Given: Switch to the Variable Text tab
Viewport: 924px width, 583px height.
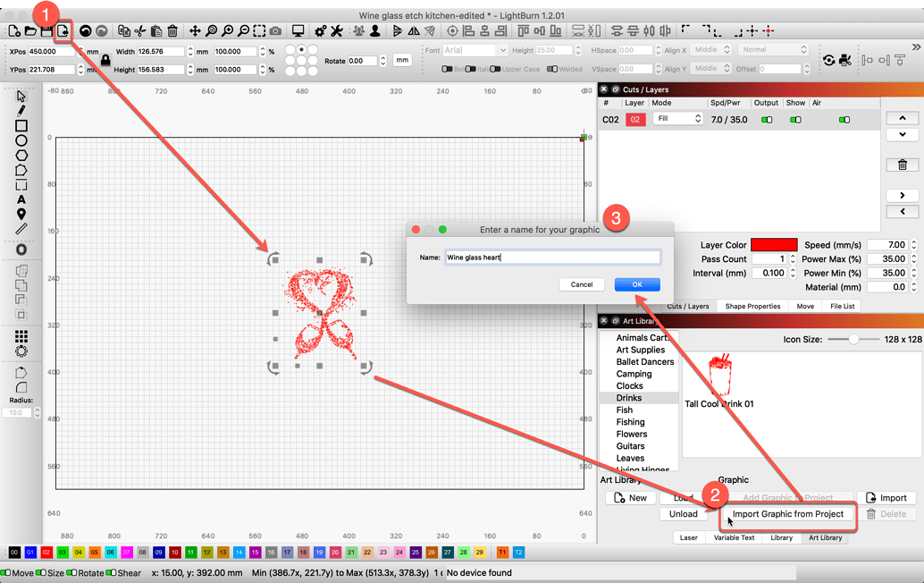Looking at the screenshot, I should [734, 537].
